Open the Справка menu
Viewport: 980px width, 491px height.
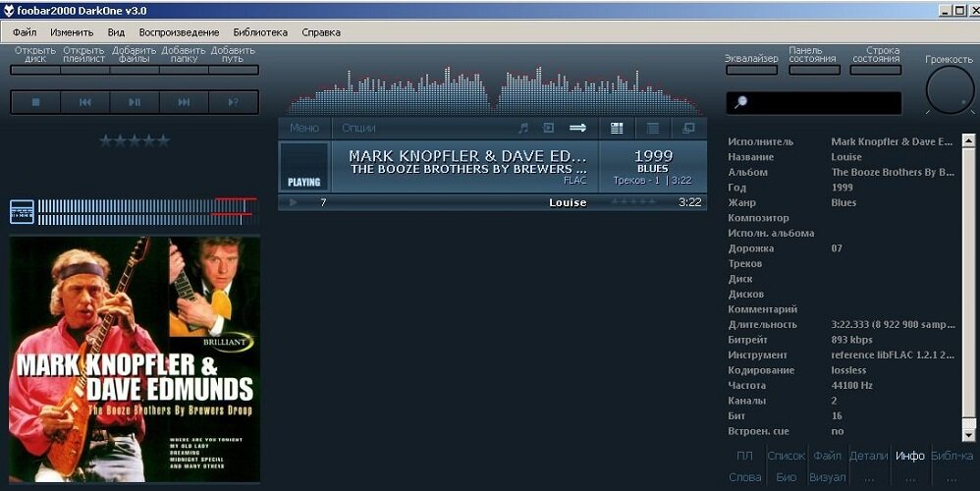(x=321, y=32)
